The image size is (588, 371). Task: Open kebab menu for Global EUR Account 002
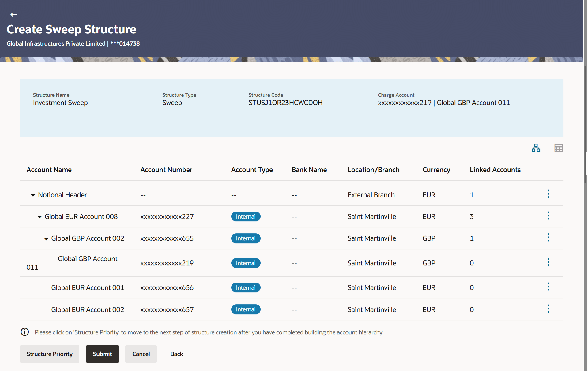click(548, 309)
